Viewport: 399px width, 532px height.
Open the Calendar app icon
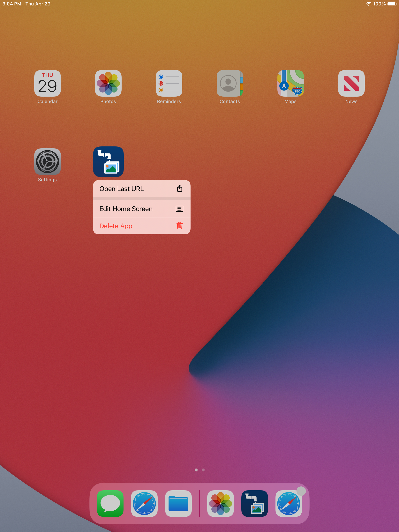pyautogui.click(x=47, y=83)
